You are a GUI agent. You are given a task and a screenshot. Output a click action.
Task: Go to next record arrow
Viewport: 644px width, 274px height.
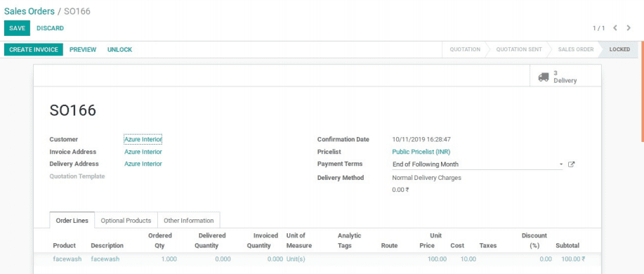629,28
